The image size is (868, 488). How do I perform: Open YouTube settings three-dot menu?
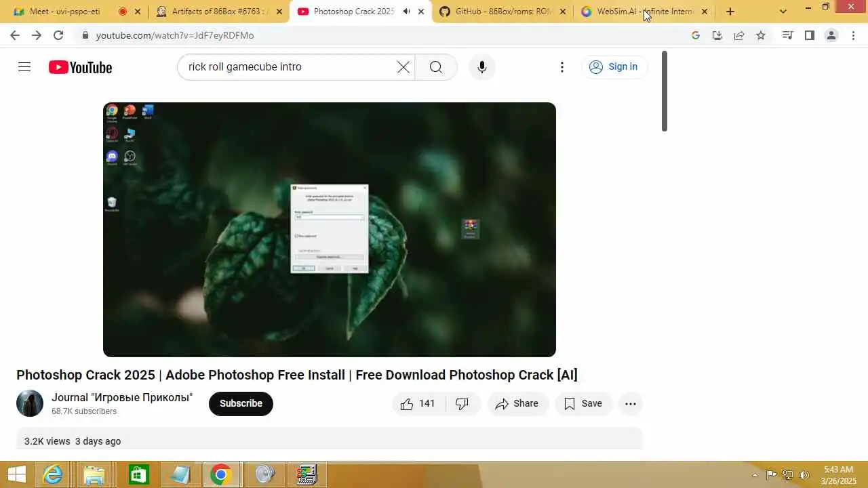[561, 66]
